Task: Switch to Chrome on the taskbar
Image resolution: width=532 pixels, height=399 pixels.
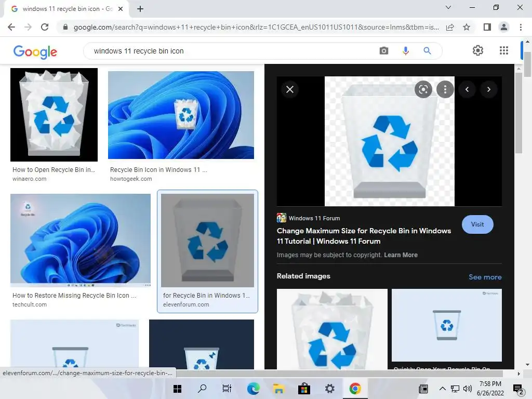Action: [x=355, y=389]
